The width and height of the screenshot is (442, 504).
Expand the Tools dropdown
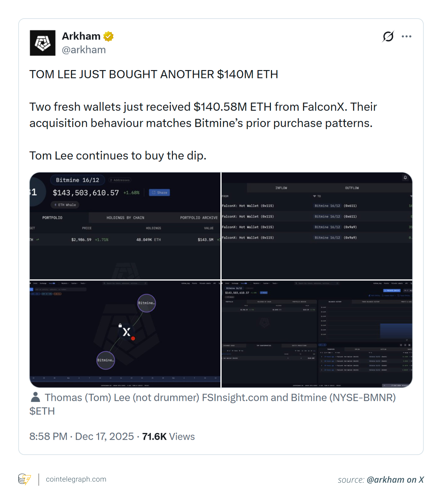[x=83, y=283]
